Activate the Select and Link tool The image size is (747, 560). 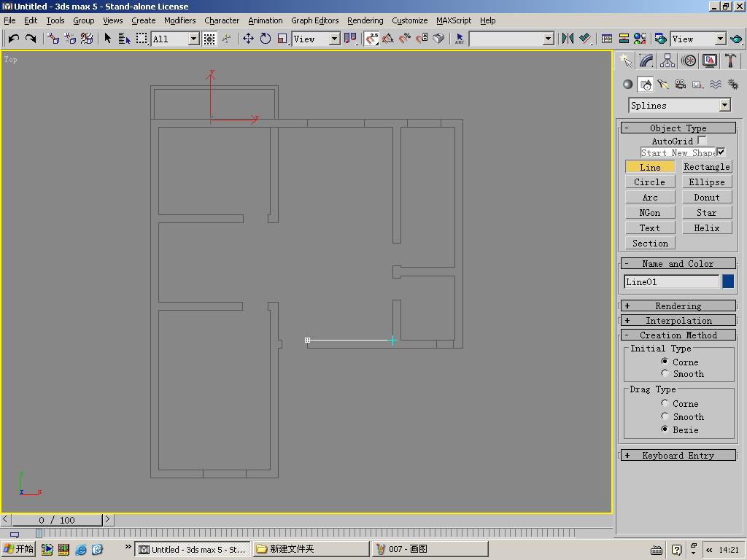point(53,39)
